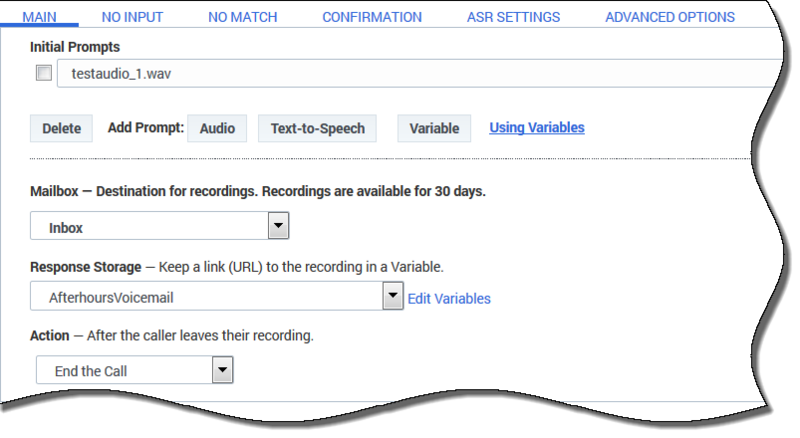Add an Audio prompt
Viewport: 800px width, 438px height.
pyautogui.click(x=217, y=128)
